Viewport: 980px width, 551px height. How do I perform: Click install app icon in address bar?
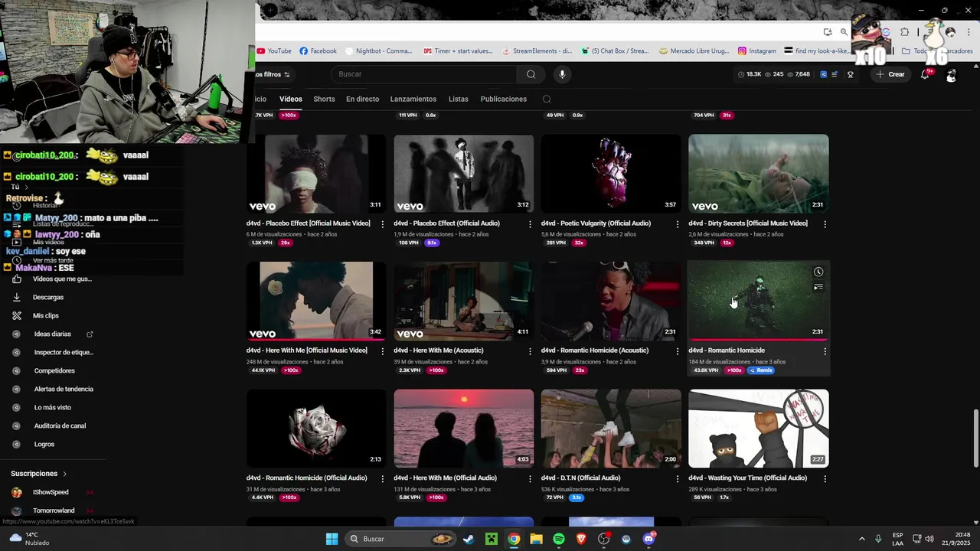point(828,32)
